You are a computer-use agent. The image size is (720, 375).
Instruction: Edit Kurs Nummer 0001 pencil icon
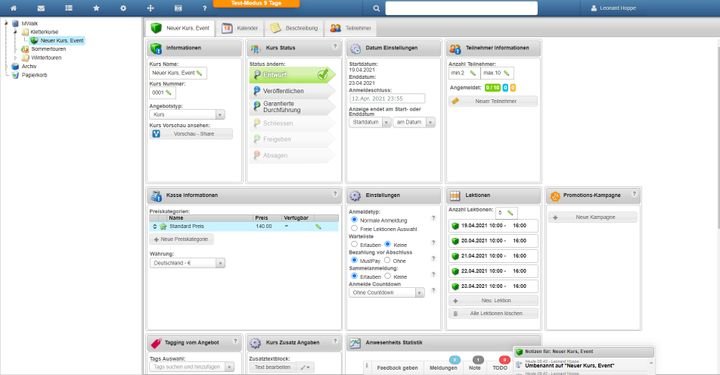pyautogui.click(x=169, y=93)
